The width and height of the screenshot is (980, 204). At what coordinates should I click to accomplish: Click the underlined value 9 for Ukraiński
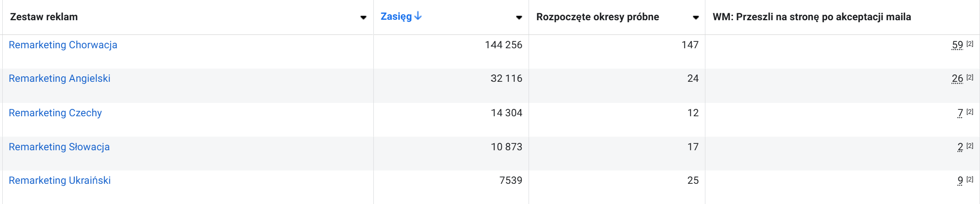pyautogui.click(x=960, y=181)
